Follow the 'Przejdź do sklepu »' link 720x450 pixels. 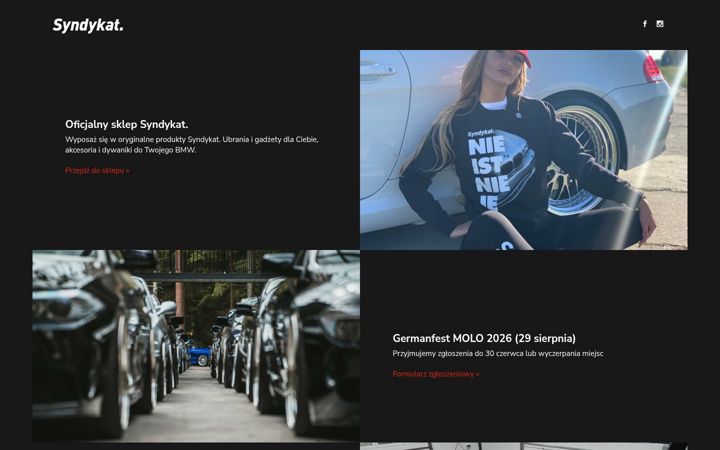[x=97, y=170]
